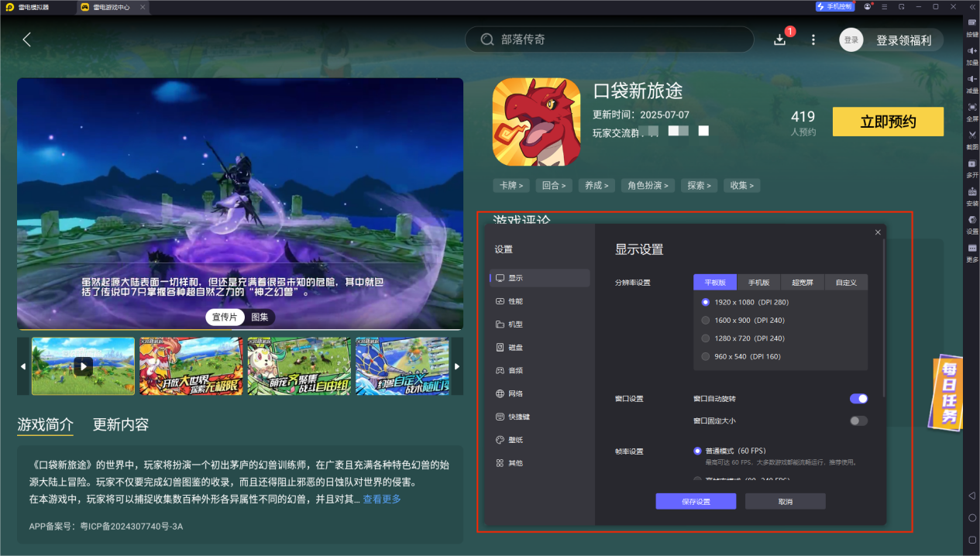Viewport: 980px width, 556px height.
Task: Open the 其他 settings section
Action: pos(540,463)
